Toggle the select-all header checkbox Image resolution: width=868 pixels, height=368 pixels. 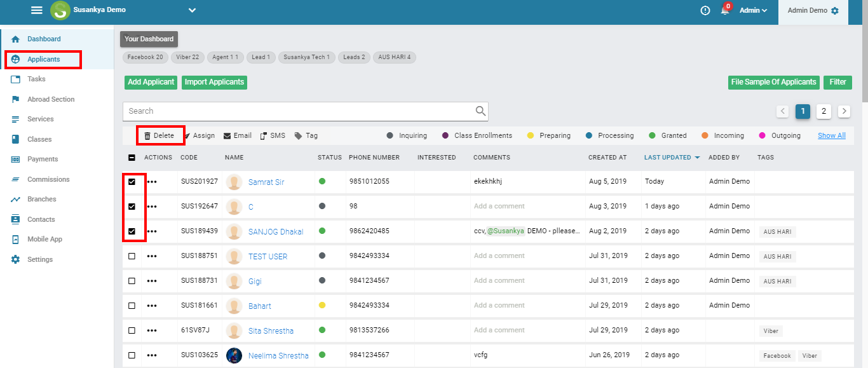point(132,158)
